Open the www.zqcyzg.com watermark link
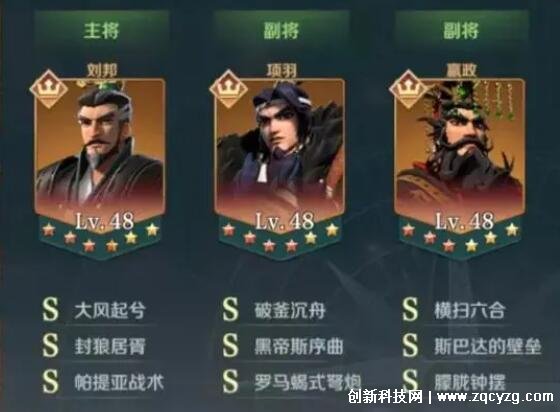 495,397
